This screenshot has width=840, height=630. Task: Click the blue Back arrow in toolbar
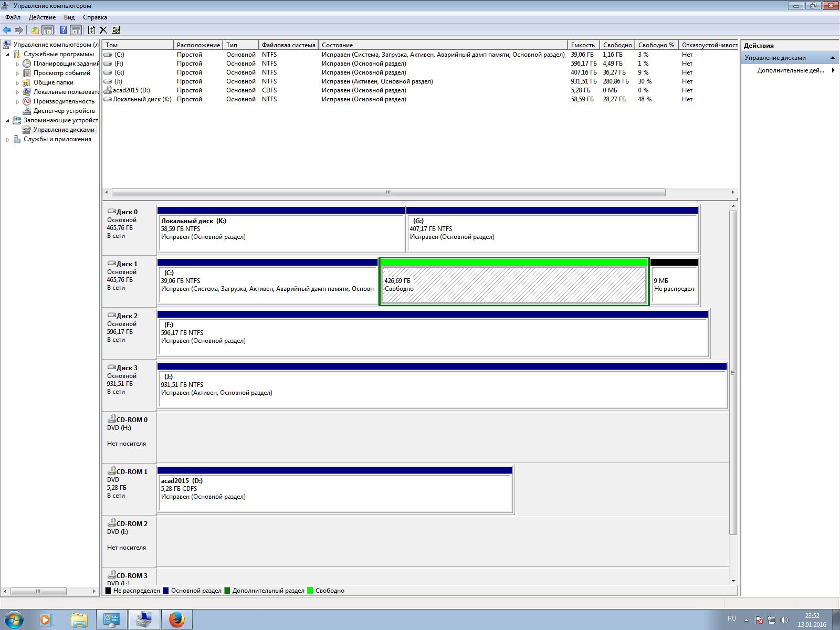[x=7, y=30]
